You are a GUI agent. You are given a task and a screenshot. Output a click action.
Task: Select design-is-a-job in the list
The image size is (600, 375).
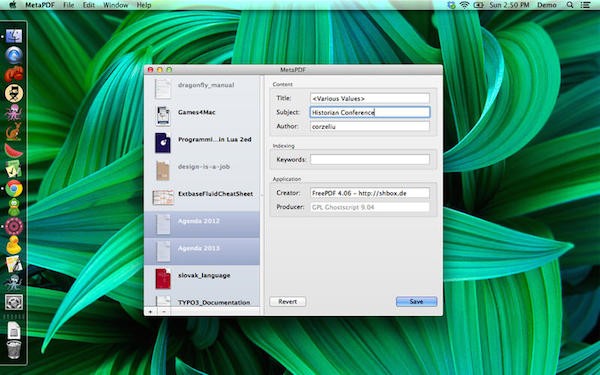pyautogui.click(x=202, y=170)
